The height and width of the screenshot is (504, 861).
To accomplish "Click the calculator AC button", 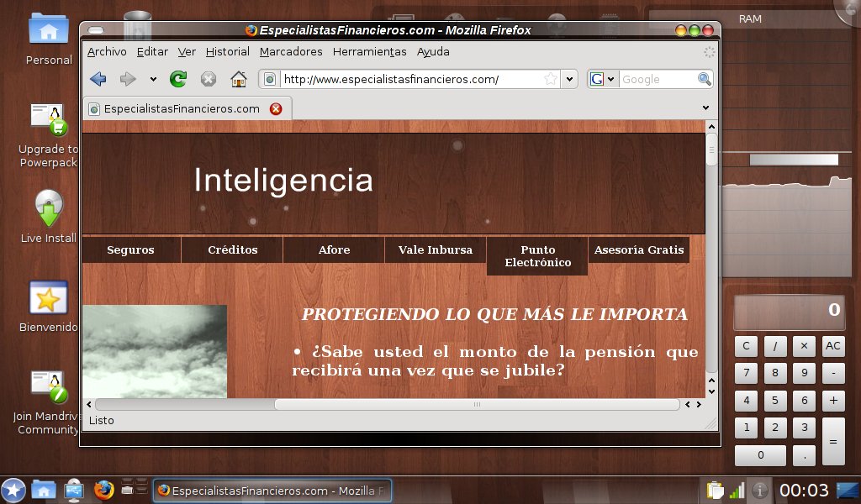I will pos(833,346).
